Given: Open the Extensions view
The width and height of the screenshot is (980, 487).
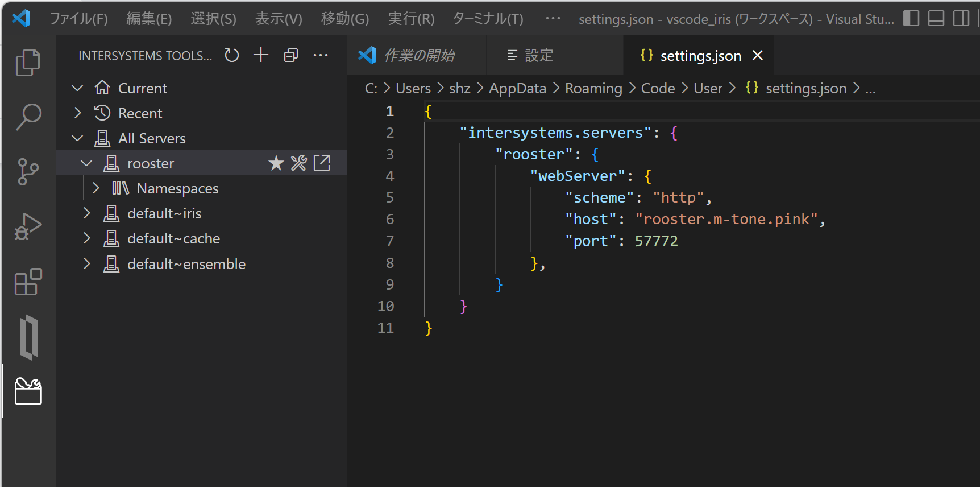Looking at the screenshot, I should click(28, 282).
